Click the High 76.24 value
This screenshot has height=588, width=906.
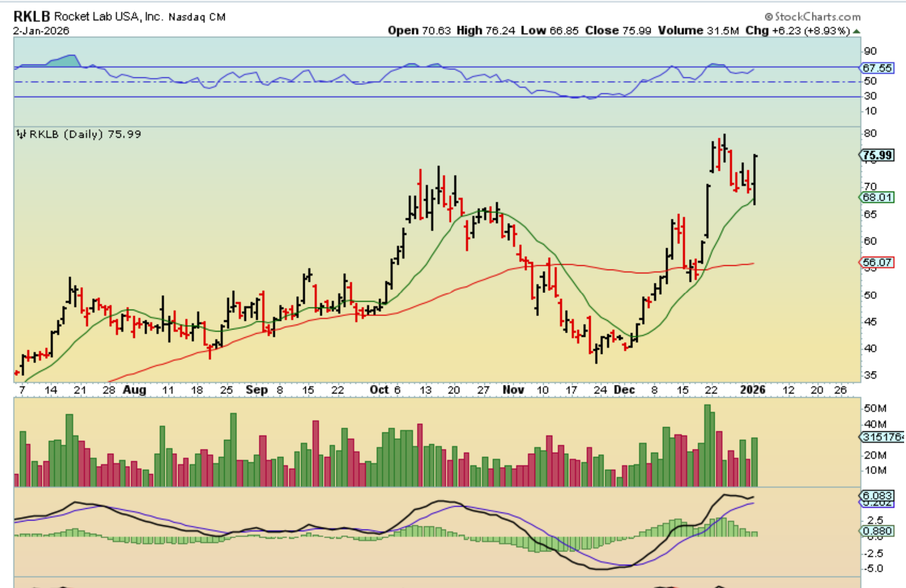click(x=486, y=31)
